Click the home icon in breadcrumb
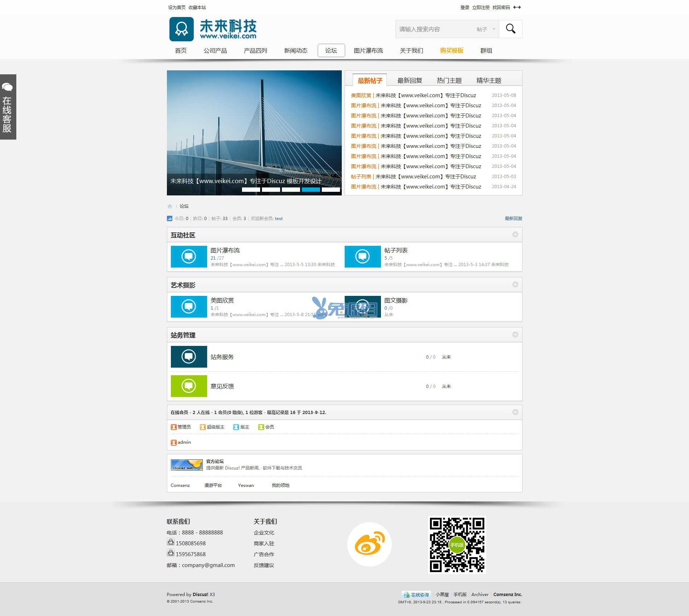689x616 pixels. (x=169, y=206)
